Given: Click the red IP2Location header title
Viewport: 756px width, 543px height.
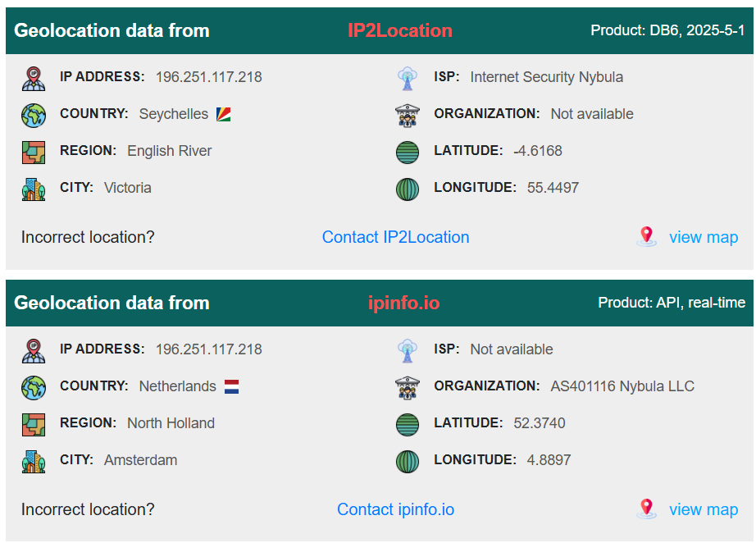Looking at the screenshot, I should coord(399,31).
